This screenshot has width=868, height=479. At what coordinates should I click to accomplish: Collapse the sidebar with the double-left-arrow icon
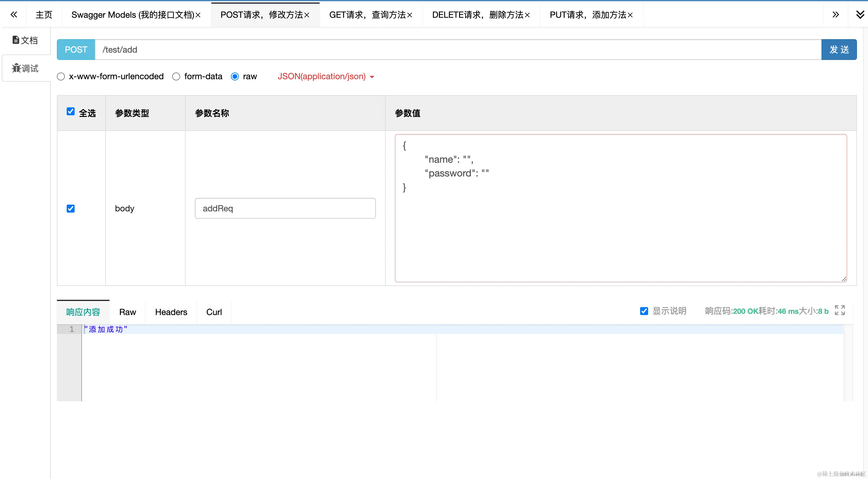(x=13, y=14)
